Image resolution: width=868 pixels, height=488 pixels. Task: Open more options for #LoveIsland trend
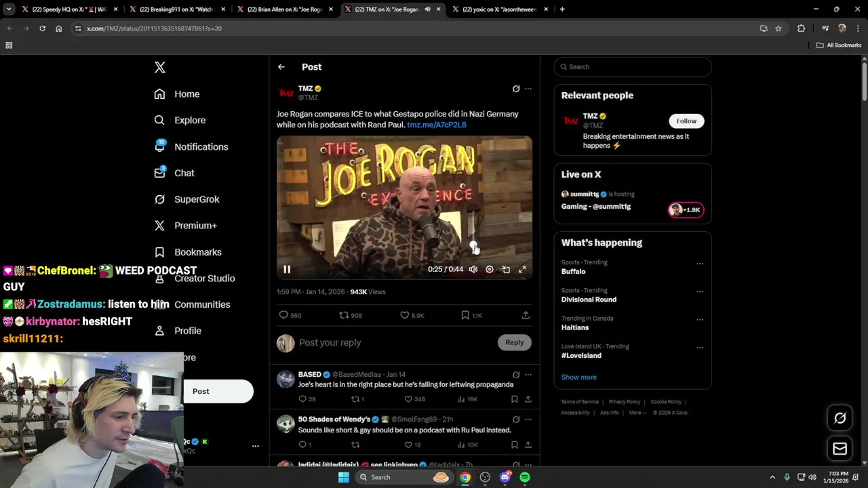point(700,348)
